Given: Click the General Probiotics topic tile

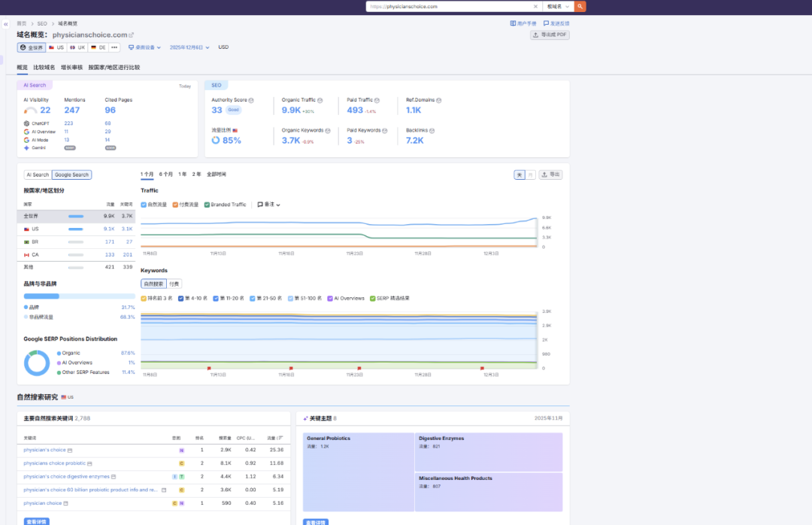Looking at the screenshot, I should point(359,472).
